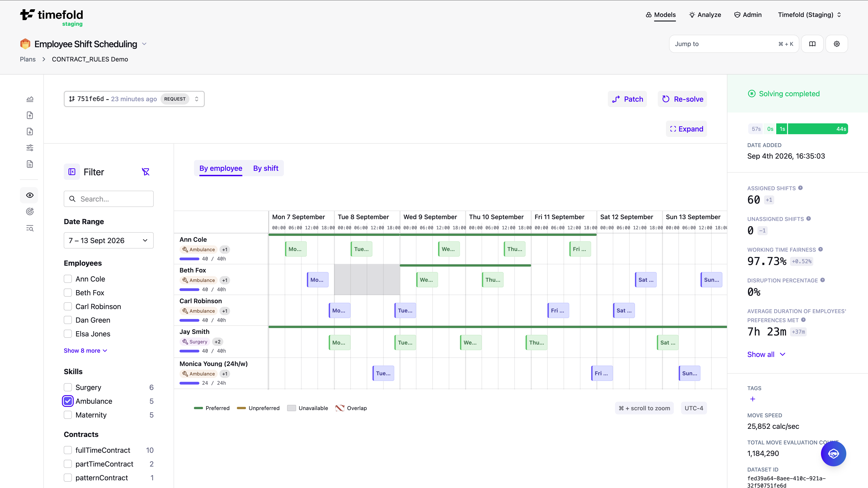This screenshot has width=868, height=488.
Task: Check the Elsa Jones employee checkbox
Action: click(68, 334)
